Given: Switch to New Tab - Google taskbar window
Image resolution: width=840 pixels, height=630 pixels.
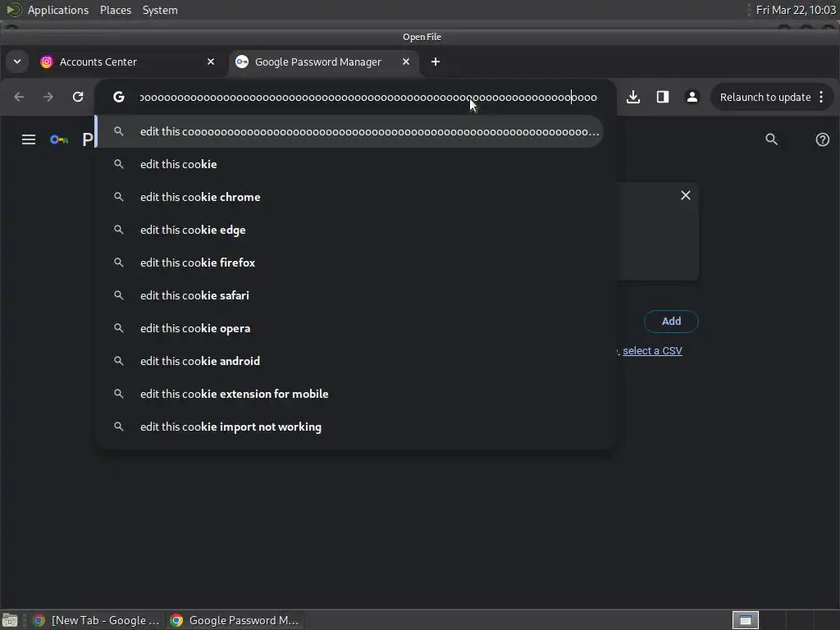Looking at the screenshot, I should click(x=97, y=620).
